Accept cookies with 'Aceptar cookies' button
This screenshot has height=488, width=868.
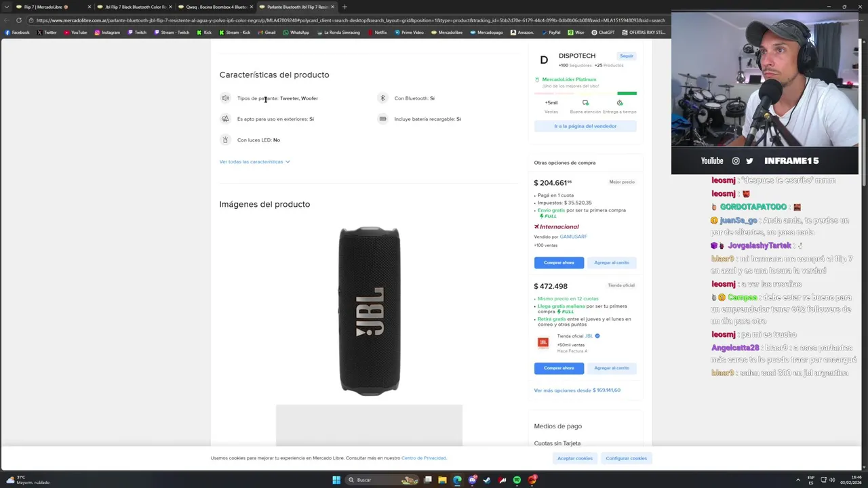click(575, 458)
